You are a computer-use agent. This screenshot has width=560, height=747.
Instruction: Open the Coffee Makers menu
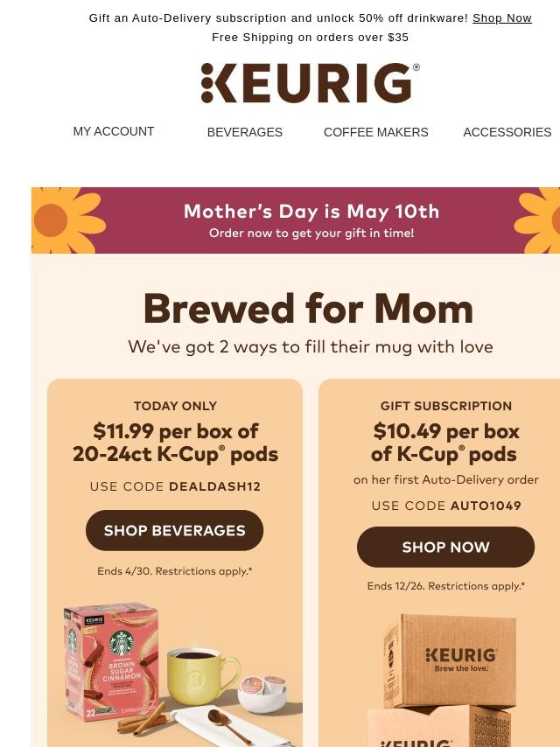tap(375, 132)
